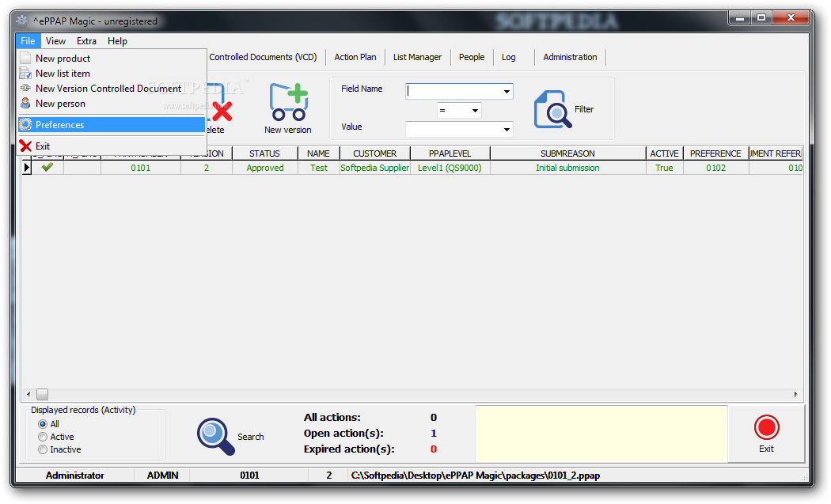Click the package file path in status bar
The image size is (831, 504).
pyautogui.click(x=476, y=476)
